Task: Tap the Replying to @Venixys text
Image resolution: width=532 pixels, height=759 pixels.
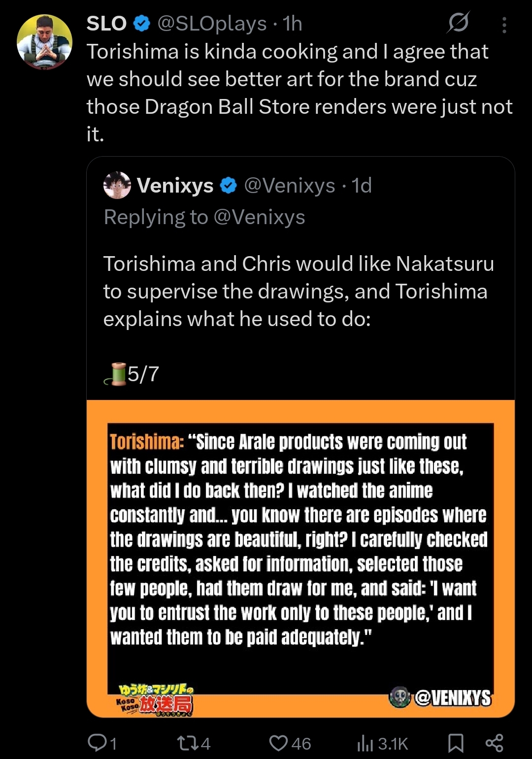Action: [x=204, y=217]
